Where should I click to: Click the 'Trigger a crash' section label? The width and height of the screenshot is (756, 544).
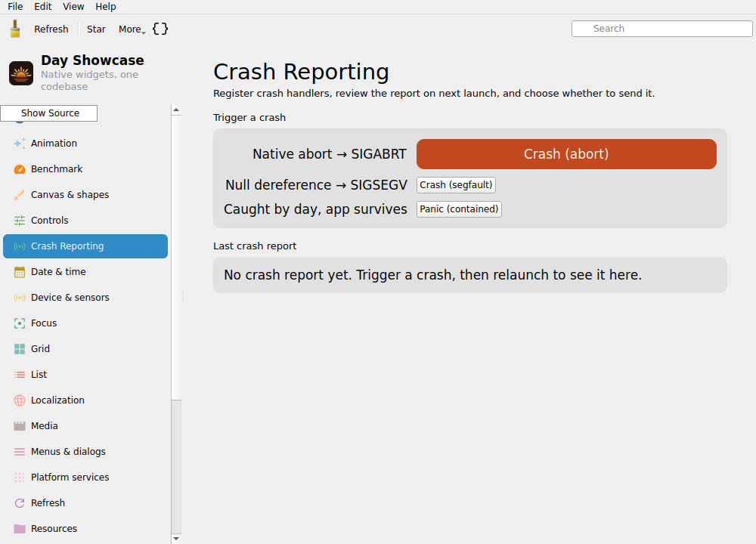[x=249, y=118]
